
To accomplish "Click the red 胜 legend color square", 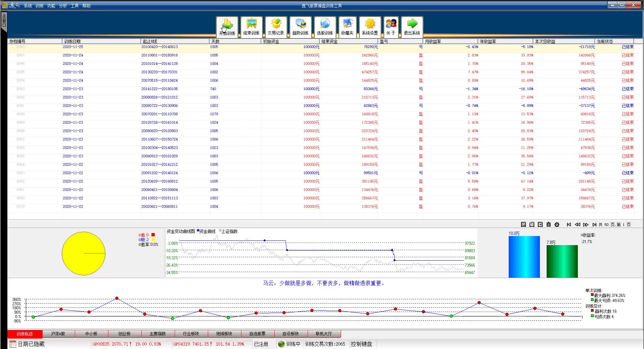I will (153, 235).
